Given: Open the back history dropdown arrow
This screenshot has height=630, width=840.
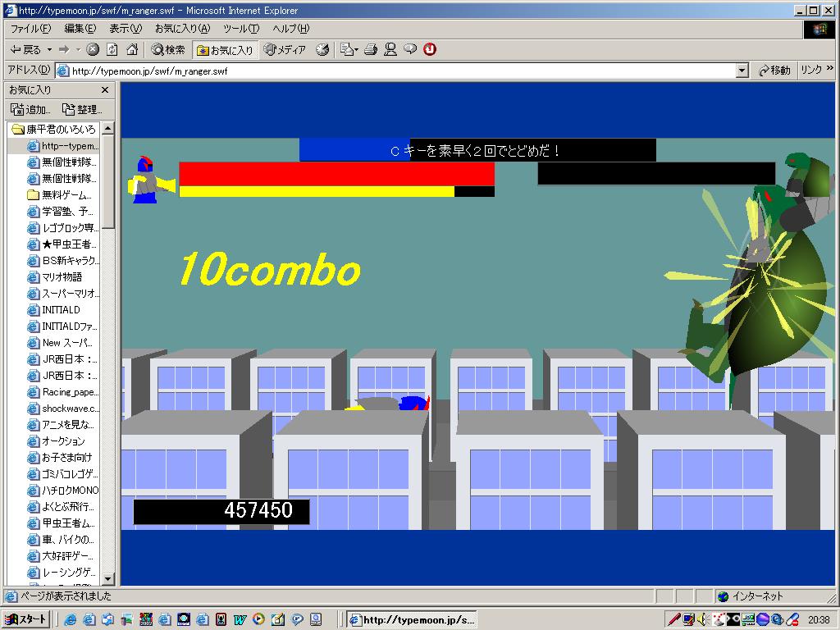Looking at the screenshot, I should (x=49, y=50).
